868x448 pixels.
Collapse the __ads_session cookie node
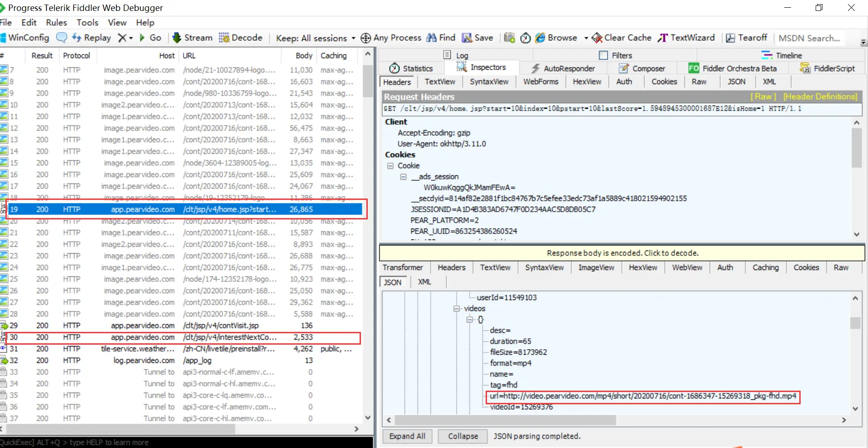tap(403, 177)
